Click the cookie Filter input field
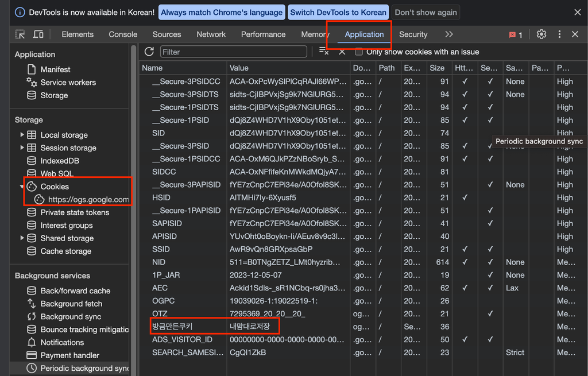588x376 pixels. (x=233, y=52)
